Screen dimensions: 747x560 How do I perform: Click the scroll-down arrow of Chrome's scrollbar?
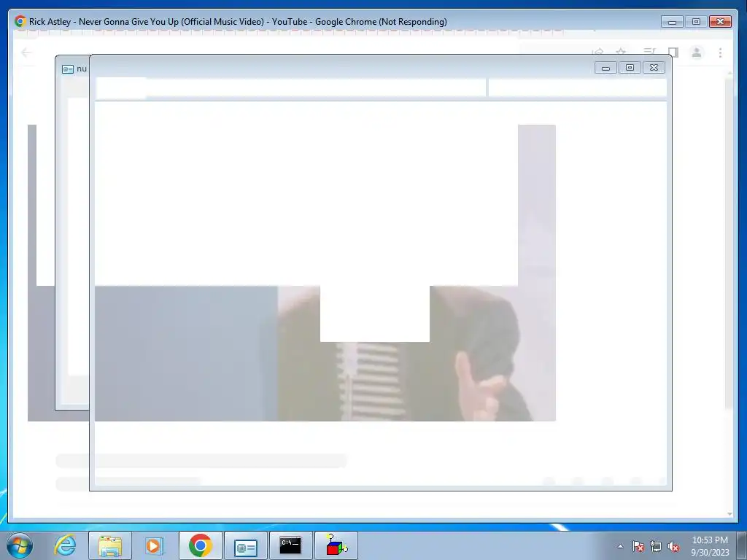point(729,514)
